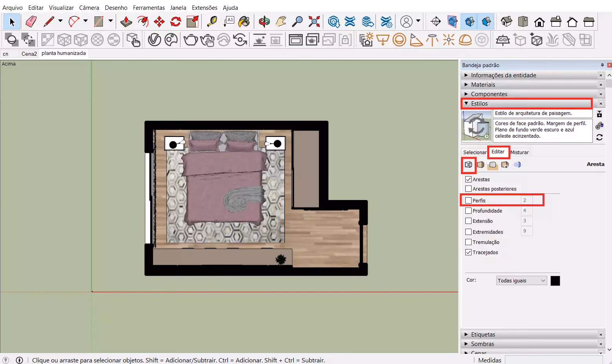Screen dimensions: 612x364
Task: Open Pencil tool dropdown arrow
Action: (x=60, y=21)
